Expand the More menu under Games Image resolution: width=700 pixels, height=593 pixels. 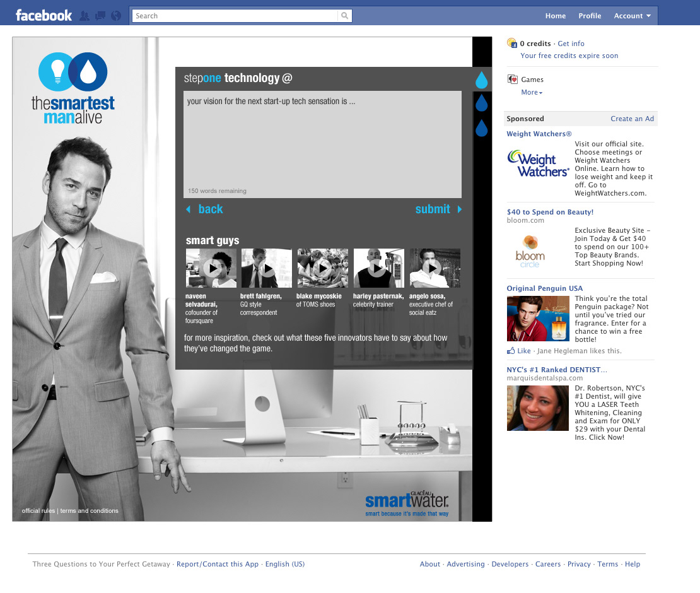[x=531, y=92]
